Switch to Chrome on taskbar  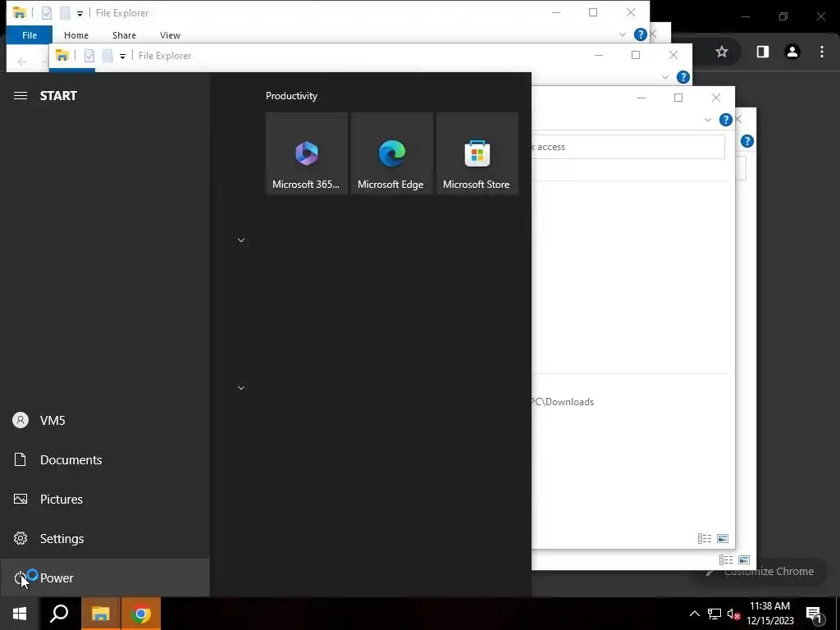[141, 614]
